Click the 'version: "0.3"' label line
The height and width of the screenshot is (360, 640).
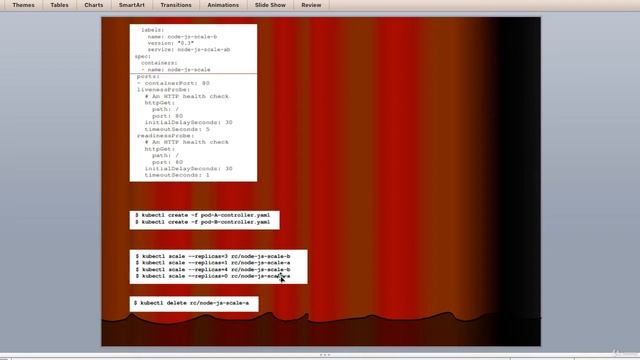click(171, 43)
